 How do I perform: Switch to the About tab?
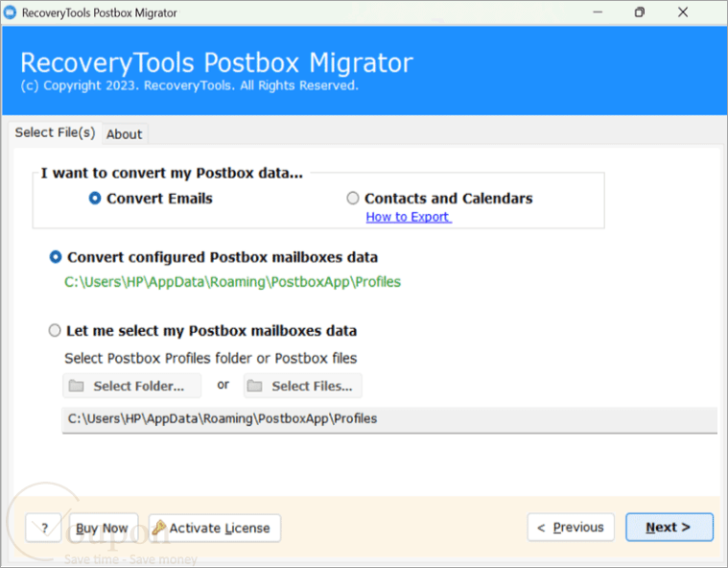[125, 134]
